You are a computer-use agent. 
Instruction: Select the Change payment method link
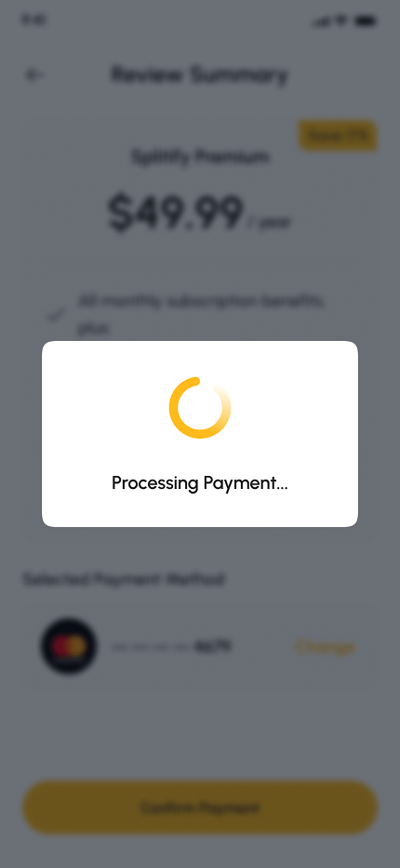point(325,646)
